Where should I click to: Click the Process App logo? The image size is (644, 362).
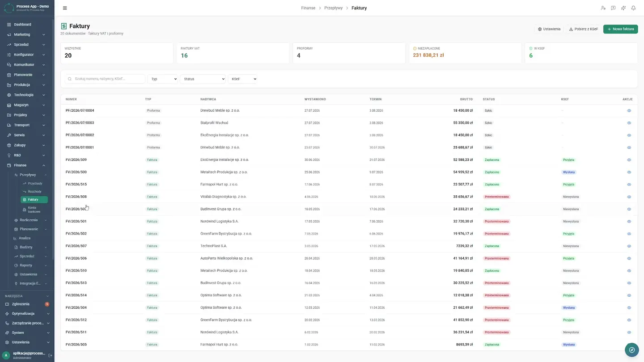pos(9,8)
